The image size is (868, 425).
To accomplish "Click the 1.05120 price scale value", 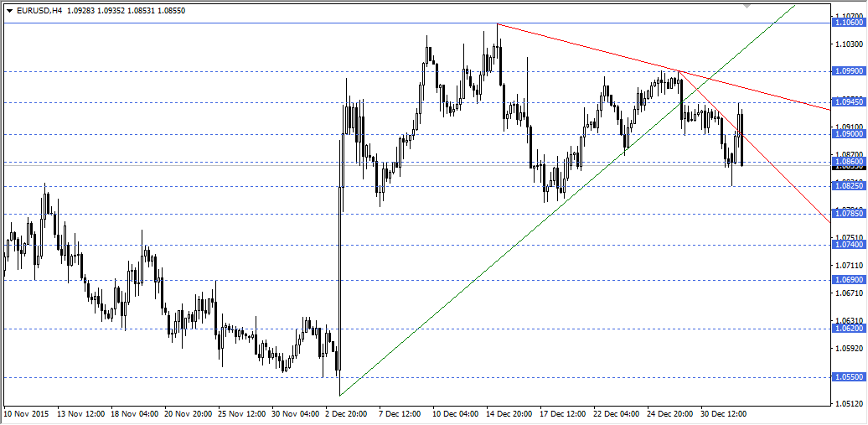I will tap(850, 404).
